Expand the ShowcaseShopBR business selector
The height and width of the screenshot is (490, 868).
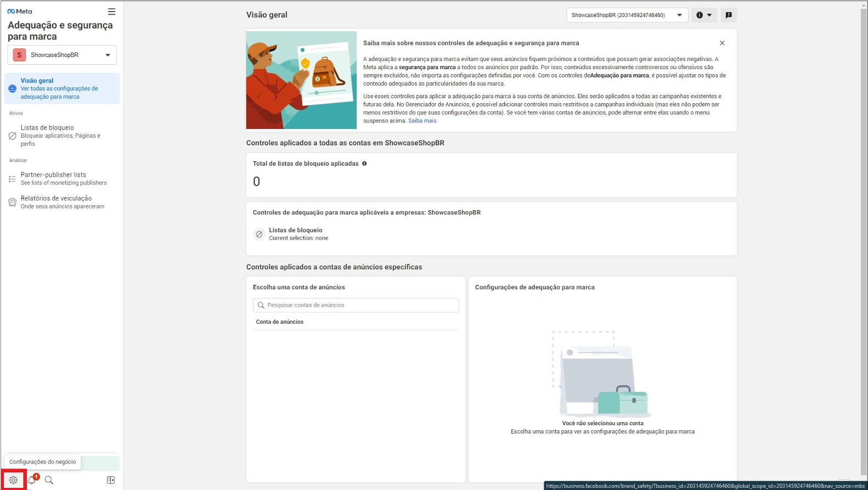(62, 55)
